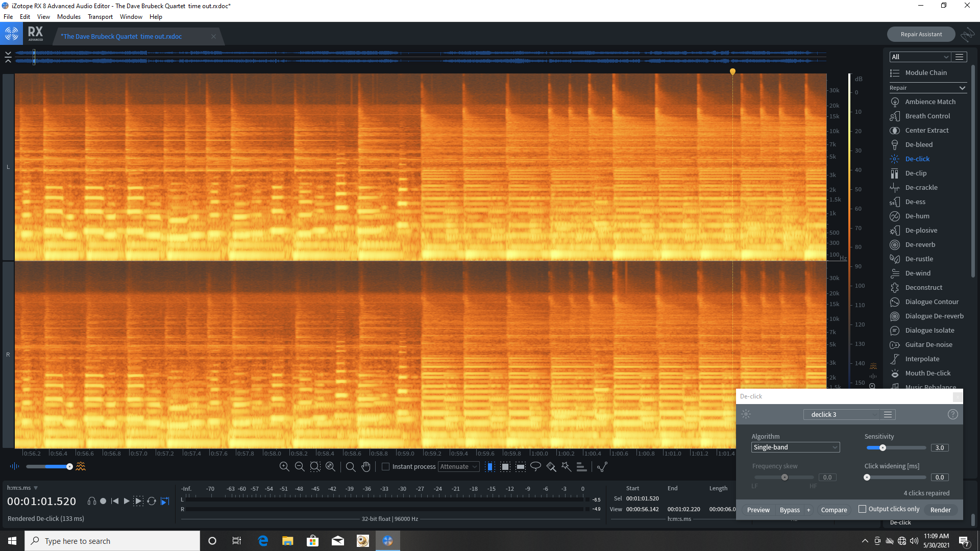
Task: Collapse the waveform overview panel
Action: (8, 57)
